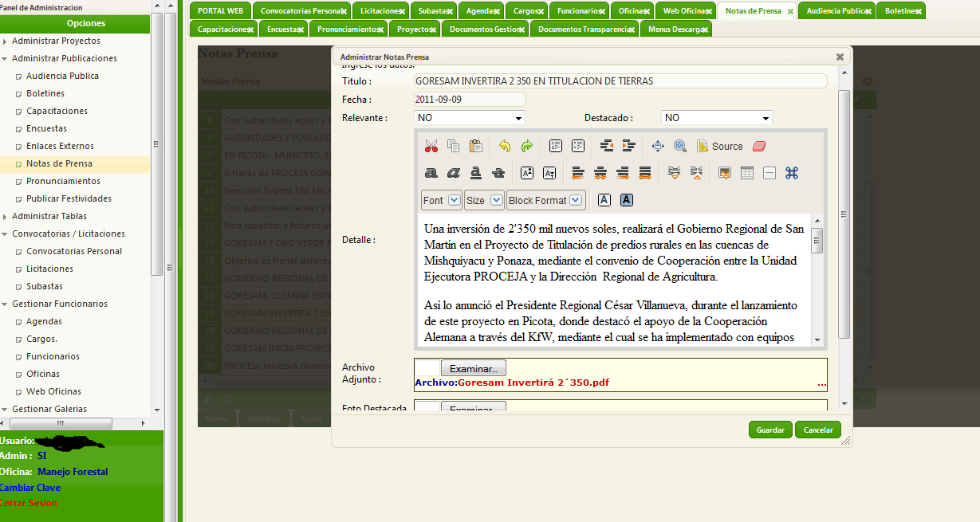Insert a bulleted list in the editor
This screenshot has height=522, width=980.
tap(578, 146)
